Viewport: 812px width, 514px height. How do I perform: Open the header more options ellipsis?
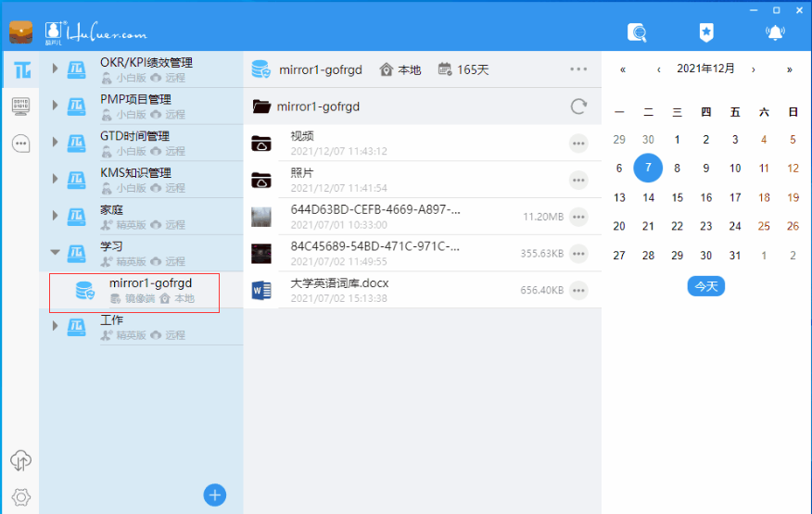click(578, 69)
